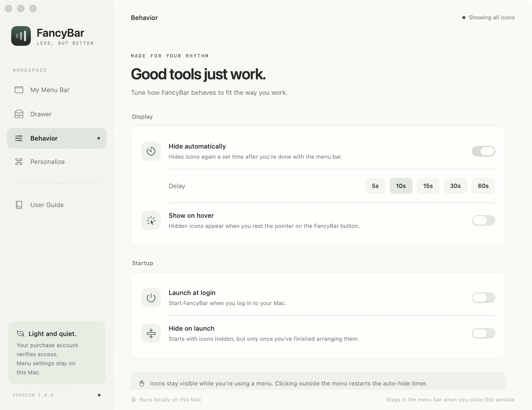Image resolution: width=532 pixels, height=410 pixels.
Task: Click the window close button
Action: pyautogui.click(x=9, y=9)
